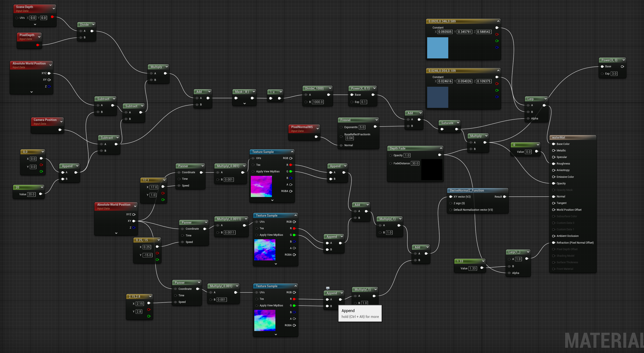Click red channel pin of 0.0935,0.346,0.589 constant
Image resolution: width=644 pixels, height=353 pixels.
tap(497, 34)
